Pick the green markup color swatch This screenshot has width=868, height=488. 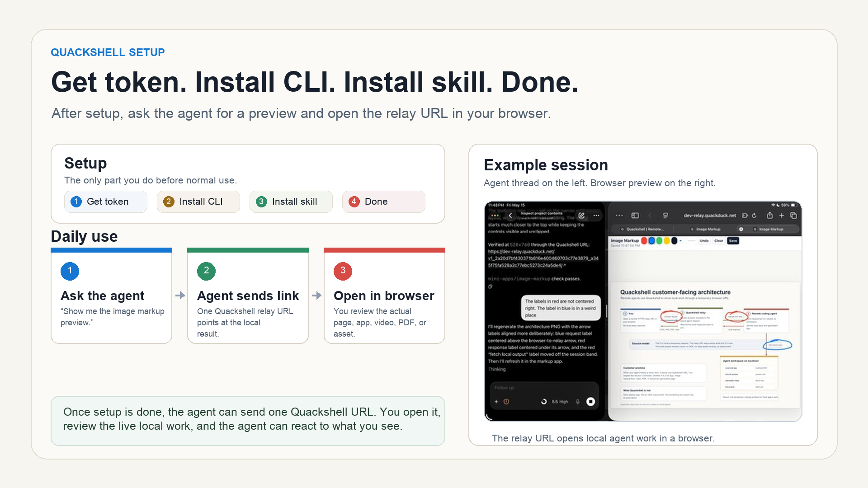click(x=659, y=241)
